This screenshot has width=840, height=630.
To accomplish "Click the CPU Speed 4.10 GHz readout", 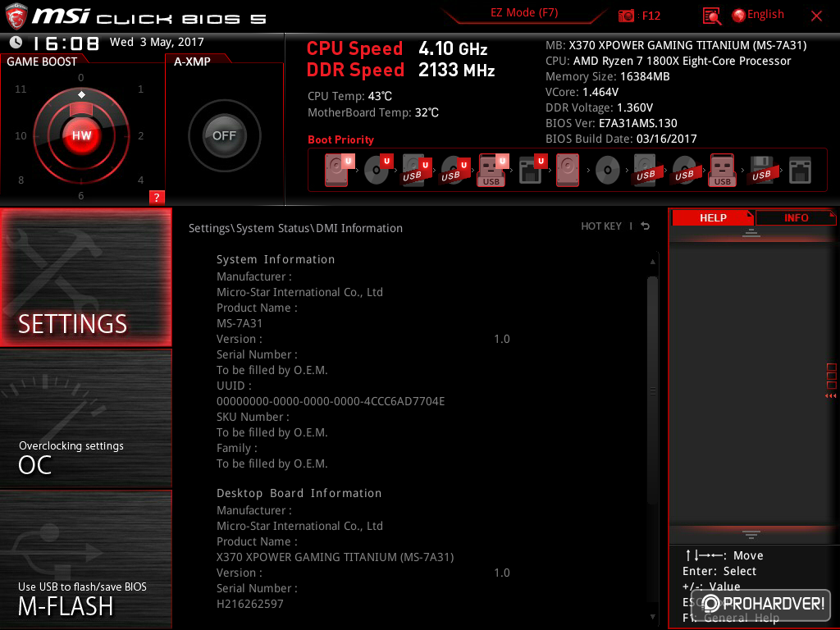I will (x=397, y=48).
